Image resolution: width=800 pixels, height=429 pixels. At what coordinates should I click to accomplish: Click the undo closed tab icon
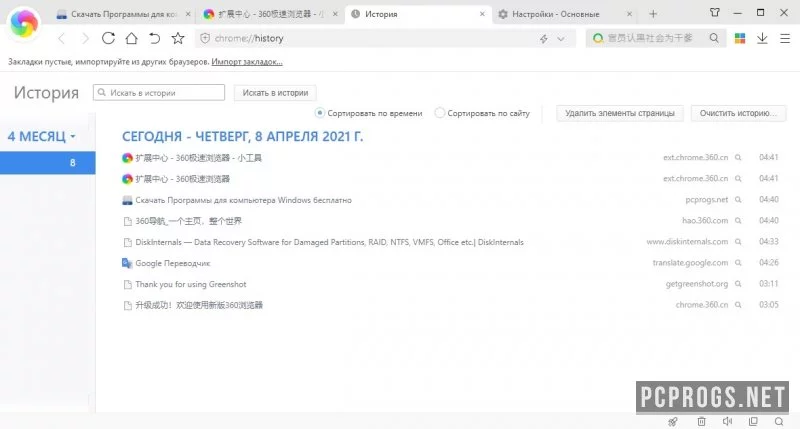pos(154,38)
